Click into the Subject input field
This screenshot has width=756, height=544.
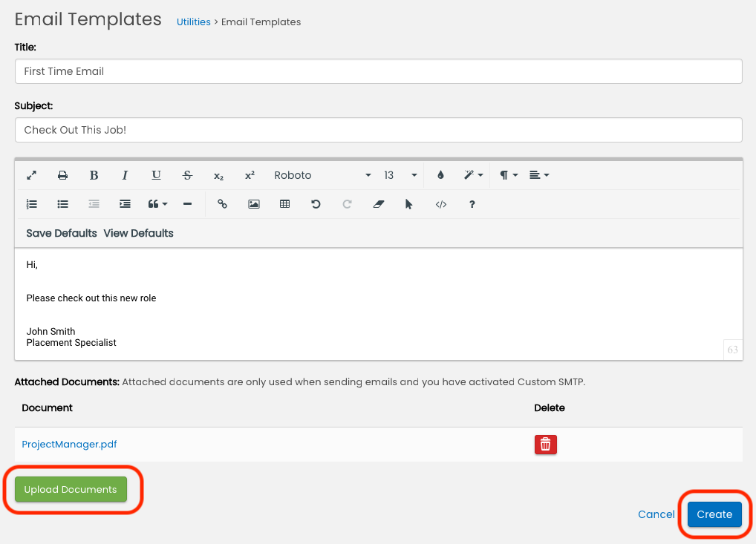tap(378, 130)
